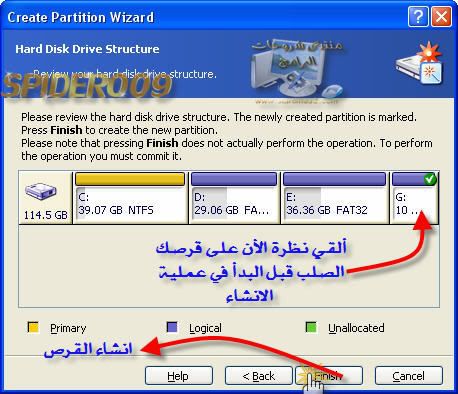This screenshot has height=394, width=458.
Task: Click Finish to create the new partition
Action: [329, 376]
